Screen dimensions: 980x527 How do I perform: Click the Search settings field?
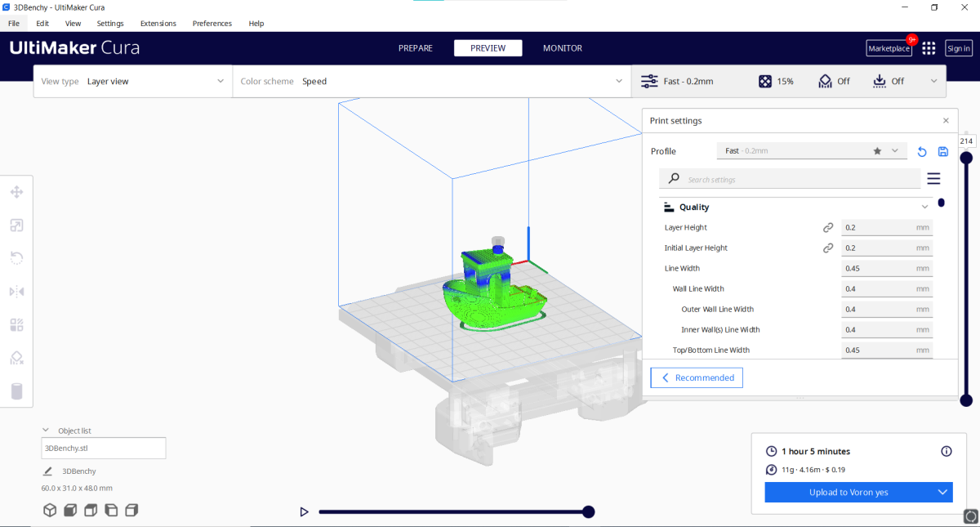point(790,179)
